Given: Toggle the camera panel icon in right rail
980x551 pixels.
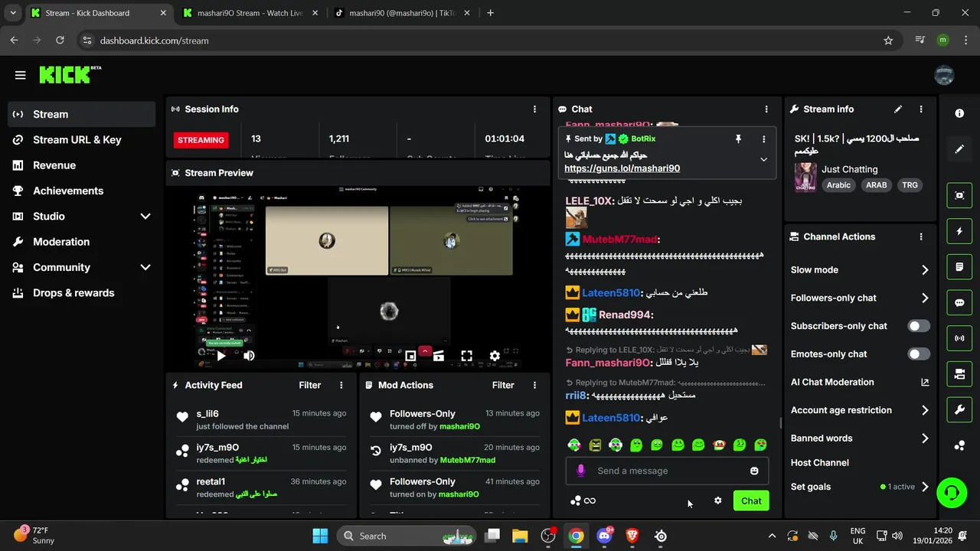Looking at the screenshot, I should [x=959, y=373].
